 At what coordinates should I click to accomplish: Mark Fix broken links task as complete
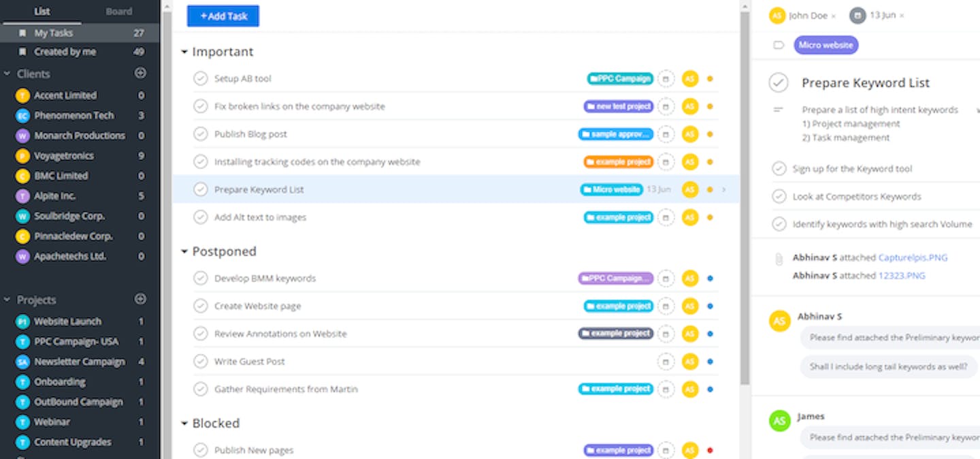point(200,106)
